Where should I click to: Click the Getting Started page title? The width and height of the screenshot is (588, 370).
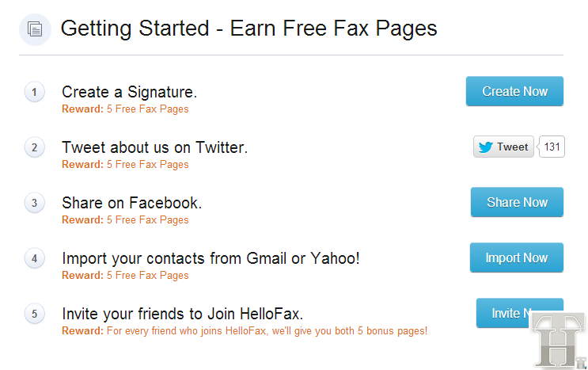(x=249, y=29)
